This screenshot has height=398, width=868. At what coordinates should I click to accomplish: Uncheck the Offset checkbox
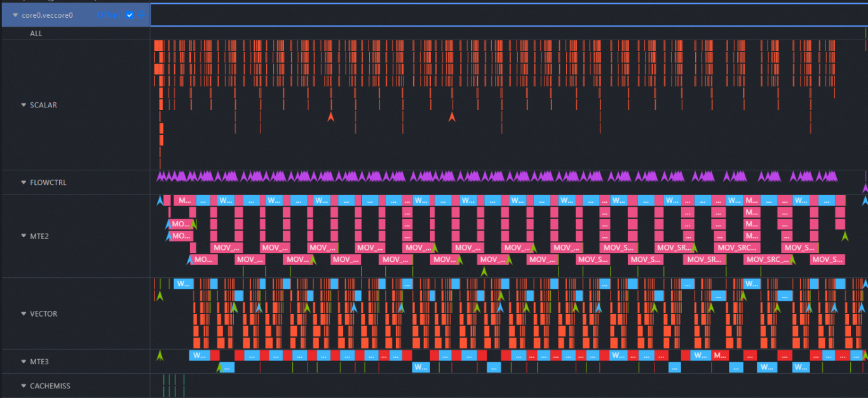pyautogui.click(x=130, y=15)
